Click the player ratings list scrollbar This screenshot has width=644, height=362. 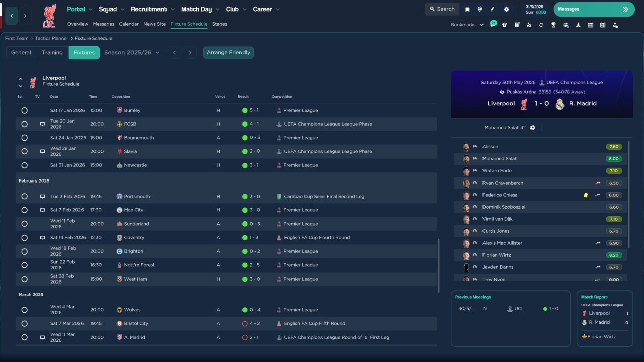click(629, 195)
